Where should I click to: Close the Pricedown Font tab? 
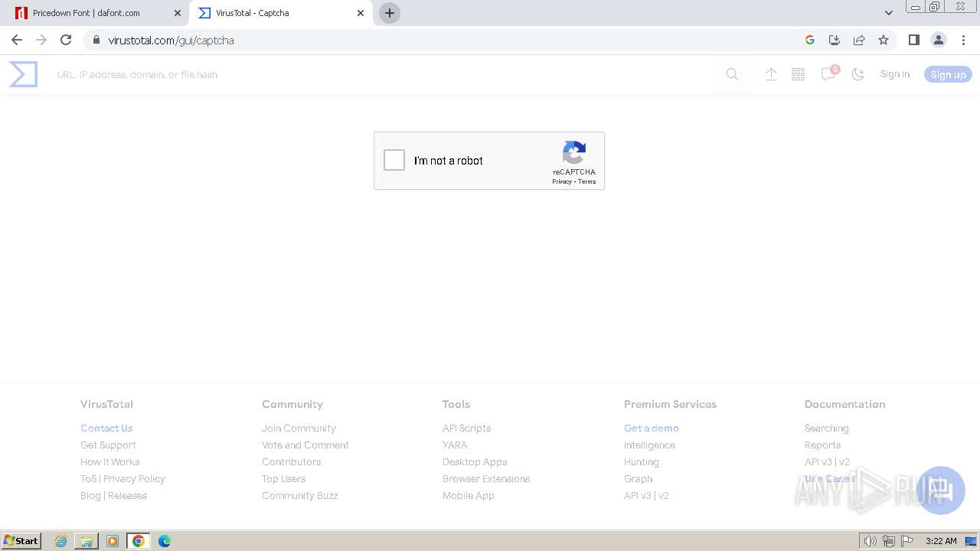(x=178, y=13)
